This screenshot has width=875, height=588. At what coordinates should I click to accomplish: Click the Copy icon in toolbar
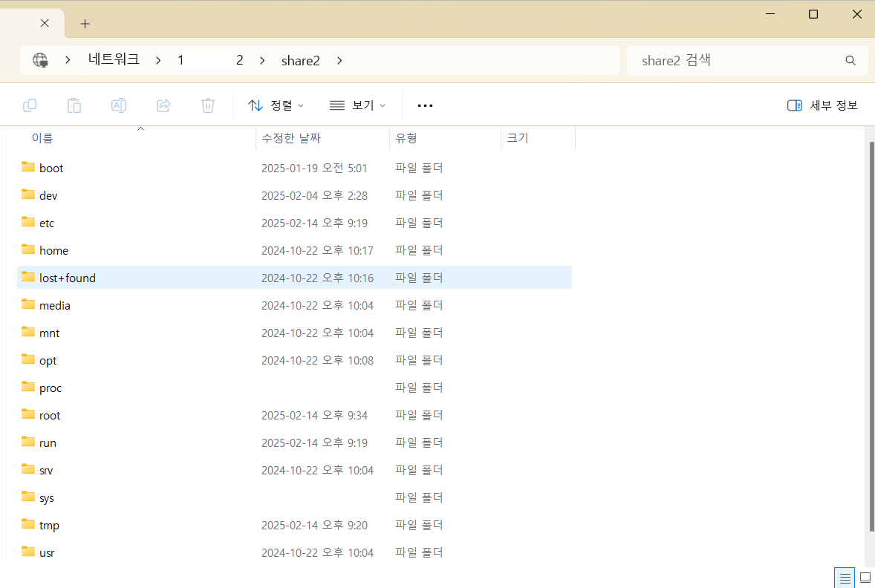pos(30,105)
